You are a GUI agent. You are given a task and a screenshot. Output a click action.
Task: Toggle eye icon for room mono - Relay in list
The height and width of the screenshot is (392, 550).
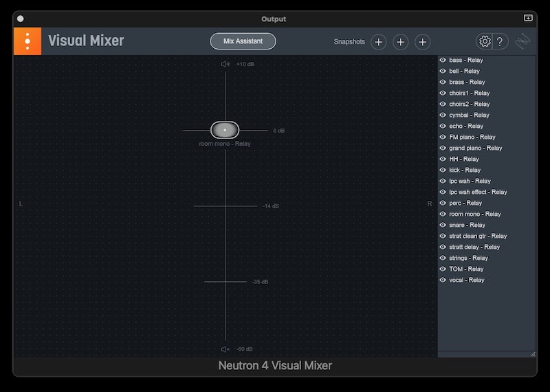pos(443,214)
